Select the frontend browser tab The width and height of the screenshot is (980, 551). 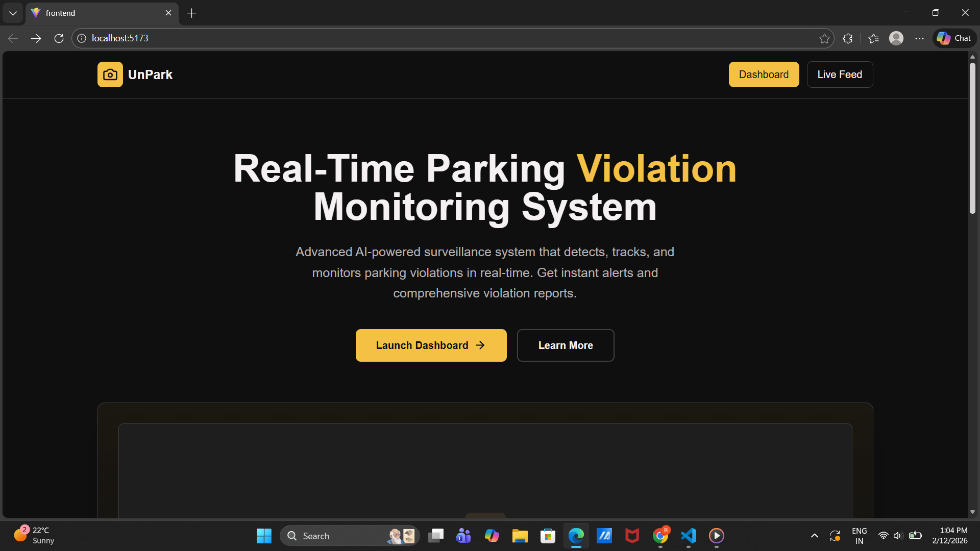(97, 13)
